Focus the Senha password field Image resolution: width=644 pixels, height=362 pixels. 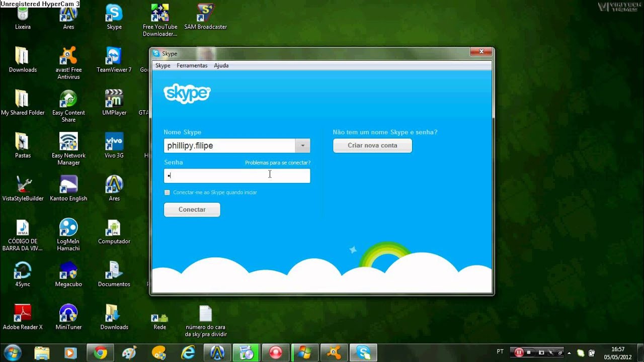pyautogui.click(x=237, y=175)
